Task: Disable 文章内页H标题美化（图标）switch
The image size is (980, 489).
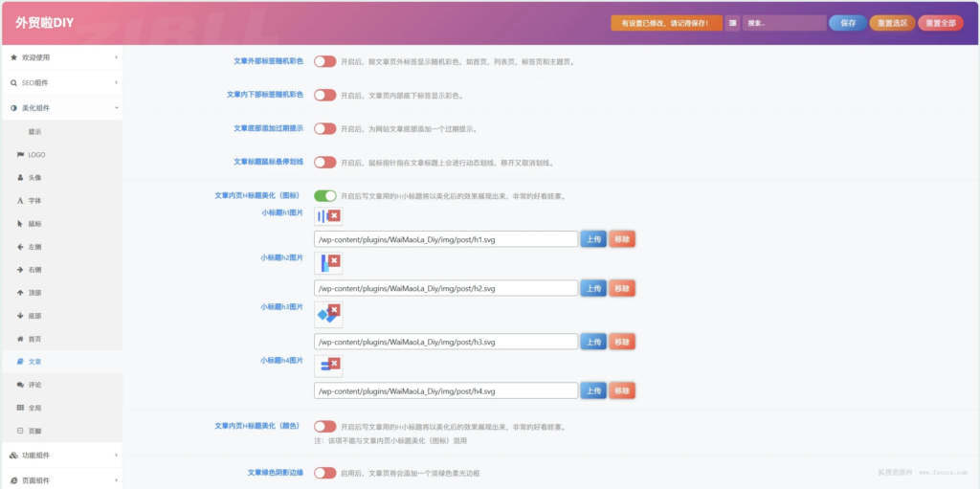Action: click(x=325, y=196)
